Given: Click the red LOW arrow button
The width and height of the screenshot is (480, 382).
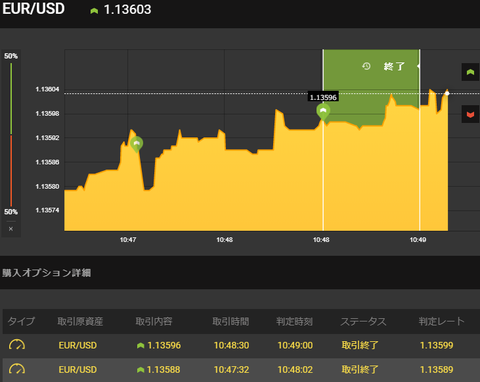Looking at the screenshot, I should [x=470, y=114].
